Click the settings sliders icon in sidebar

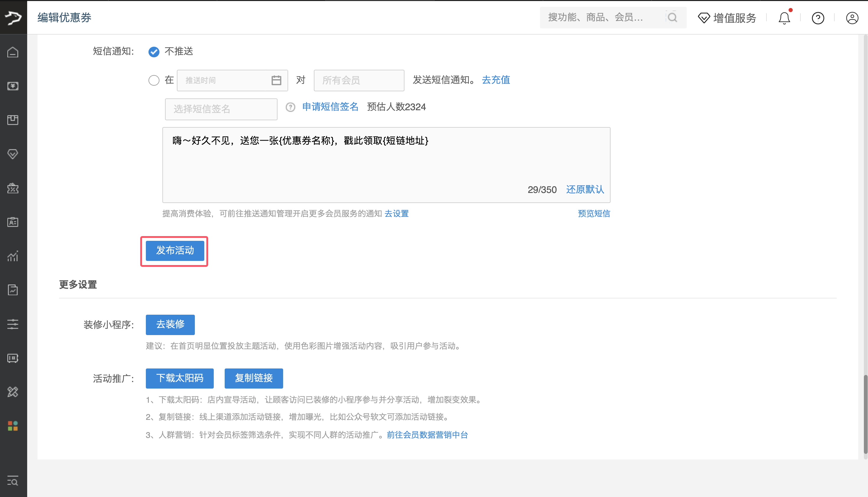click(13, 324)
